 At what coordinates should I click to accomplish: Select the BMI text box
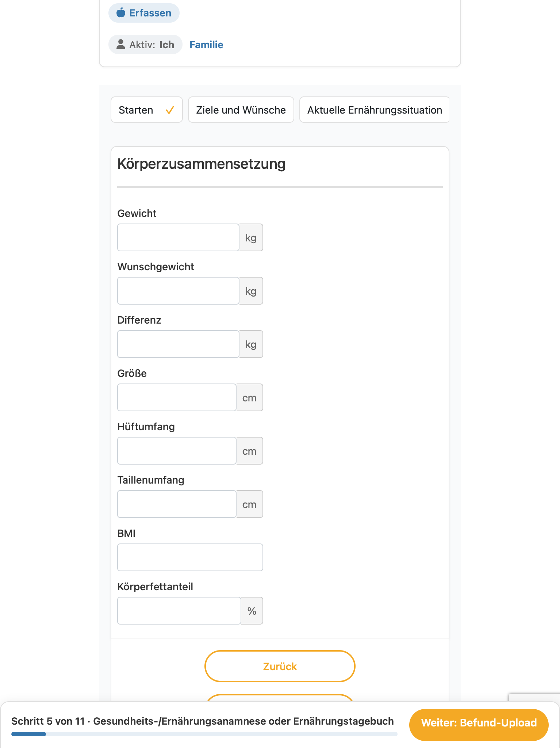(x=190, y=557)
